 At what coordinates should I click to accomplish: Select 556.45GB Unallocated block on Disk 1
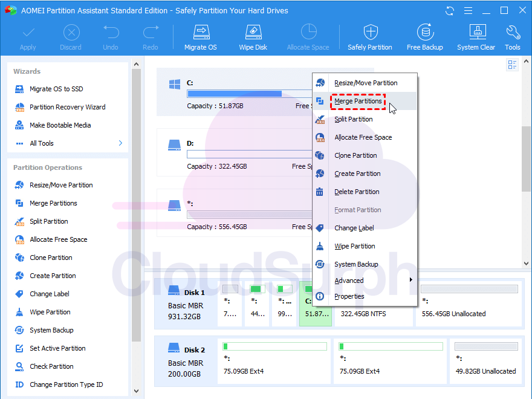[x=469, y=303]
